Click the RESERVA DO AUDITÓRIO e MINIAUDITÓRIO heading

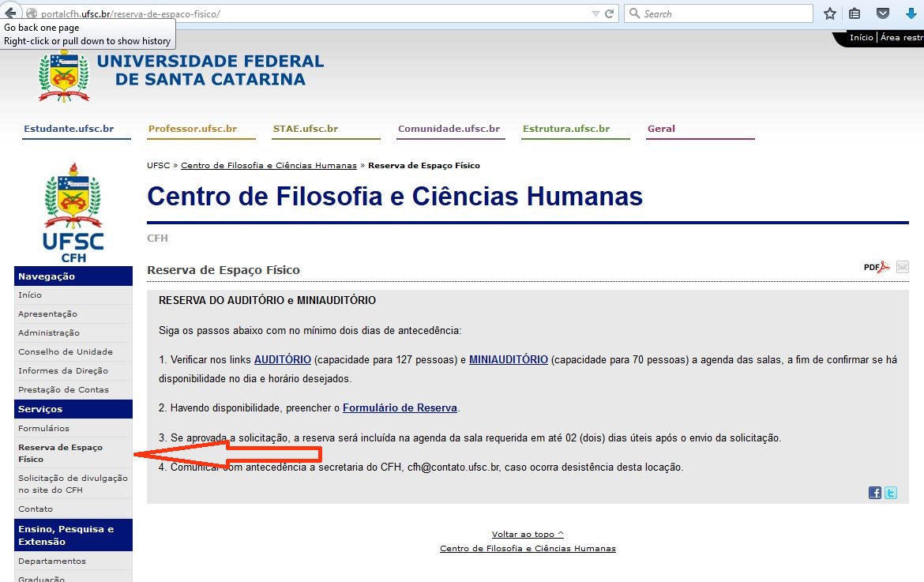267,300
